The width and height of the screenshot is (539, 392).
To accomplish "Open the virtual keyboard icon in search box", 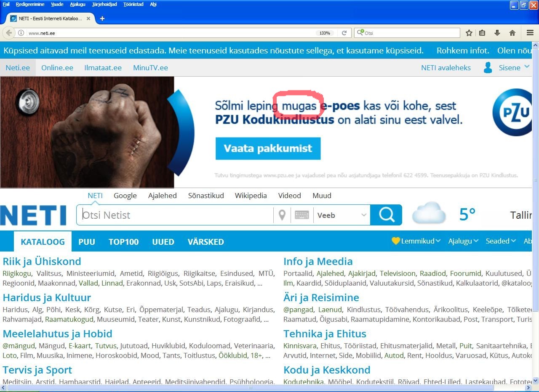I will coord(302,215).
